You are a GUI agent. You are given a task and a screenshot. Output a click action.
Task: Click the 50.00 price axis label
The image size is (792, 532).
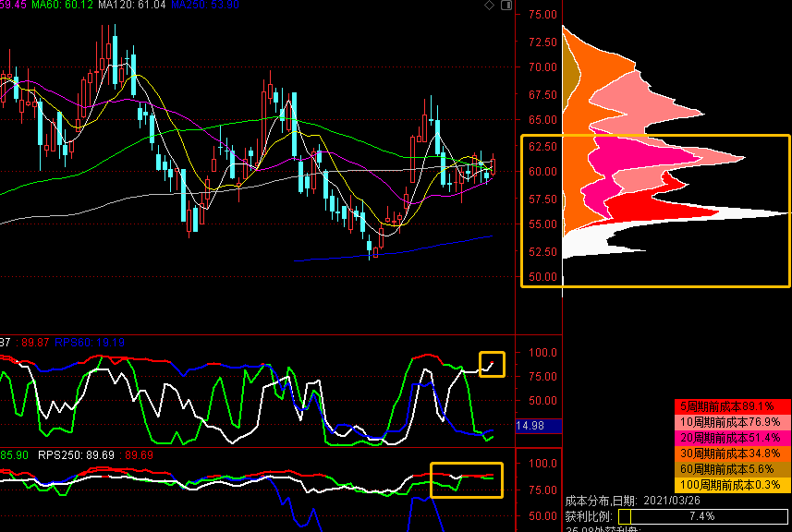[x=543, y=276]
